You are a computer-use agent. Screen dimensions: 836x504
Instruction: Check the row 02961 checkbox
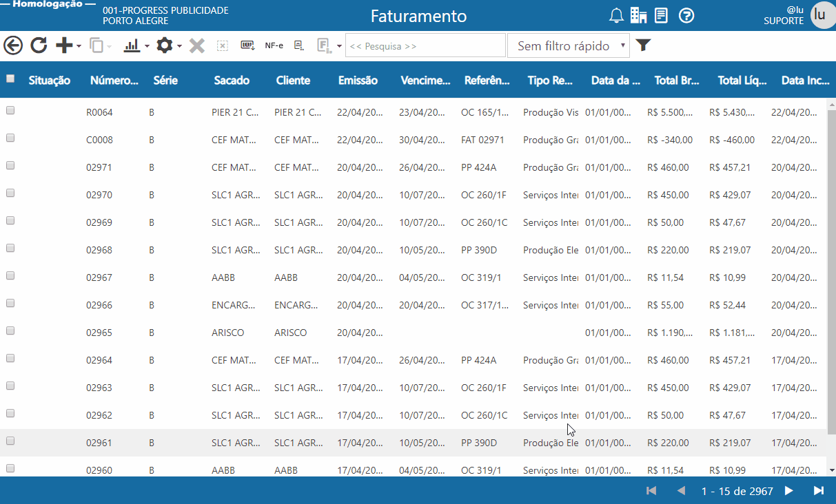coord(10,441)
